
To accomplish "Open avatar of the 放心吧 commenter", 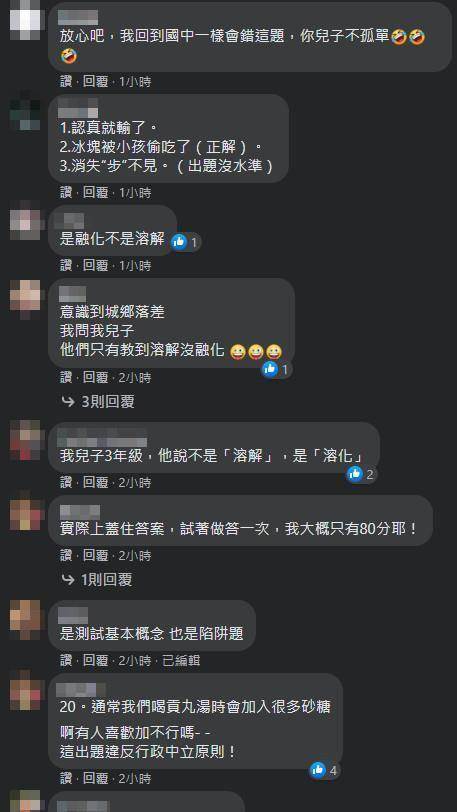I will [x=25, y=20].
